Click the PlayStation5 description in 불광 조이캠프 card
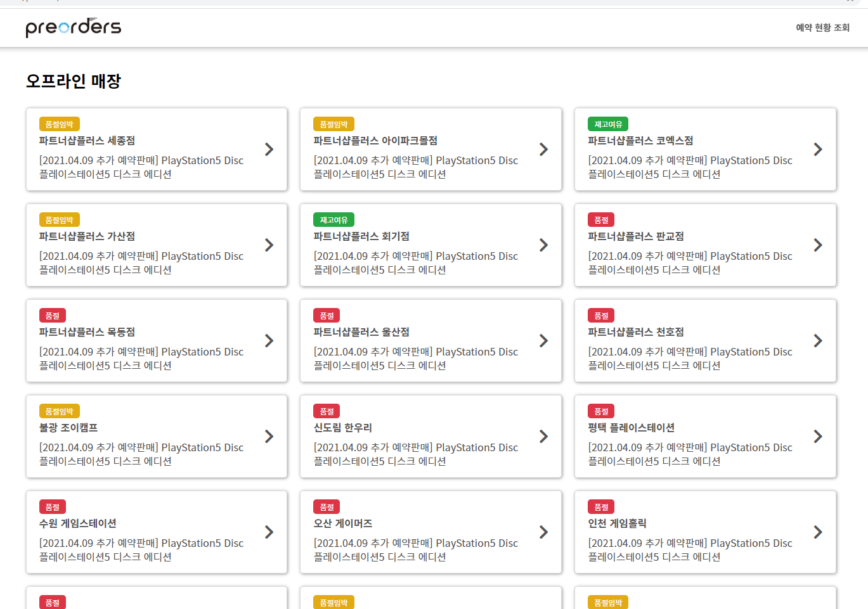The image size is (868, 609). (x=141, y=454)
